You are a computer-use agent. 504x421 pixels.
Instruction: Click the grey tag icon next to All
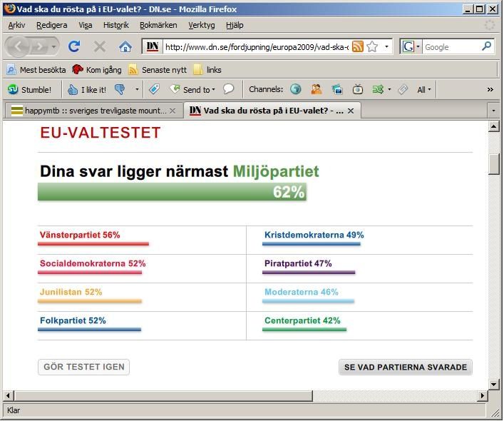tap(403, 89)
